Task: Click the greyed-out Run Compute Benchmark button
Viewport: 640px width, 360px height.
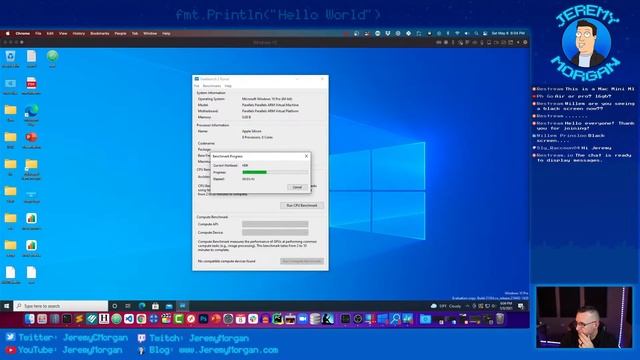Action: [x=302, y=261]
